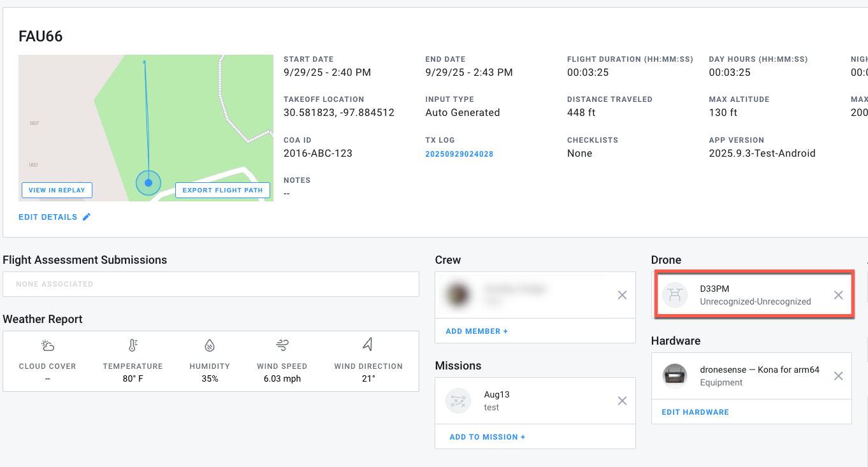Image resolution: width=868 pixels, height=467 pixels.
Task: Remove drone D33PM
Action: pos(838,295)
